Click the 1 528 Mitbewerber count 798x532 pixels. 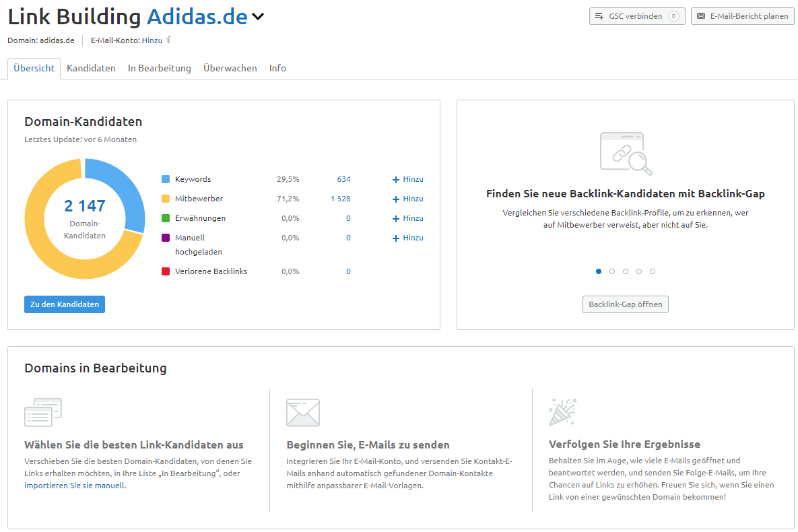point(341,199)
